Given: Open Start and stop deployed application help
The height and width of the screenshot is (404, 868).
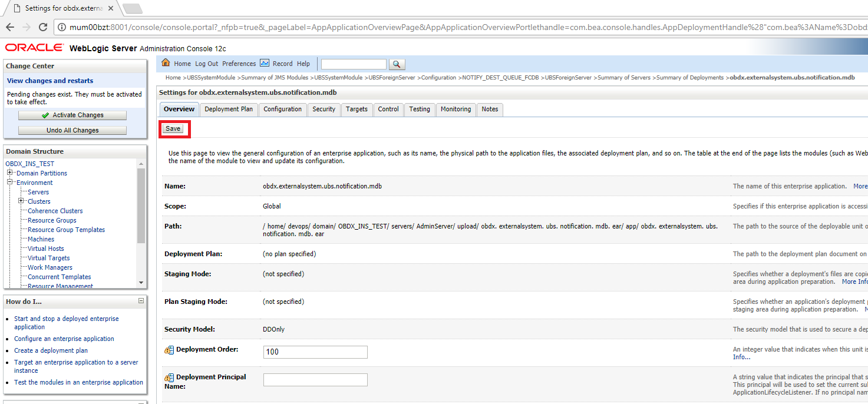Looking at the screenshot, I should 66,323.
